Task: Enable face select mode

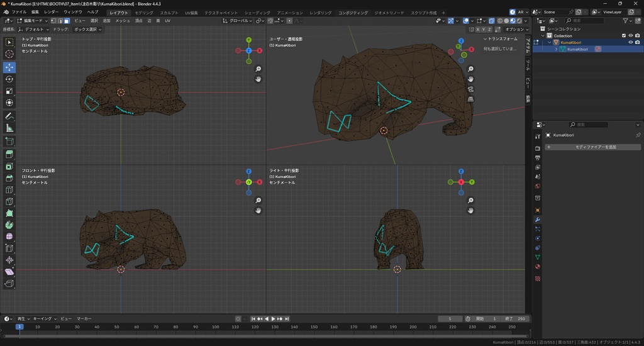Action: pos(67,21)
